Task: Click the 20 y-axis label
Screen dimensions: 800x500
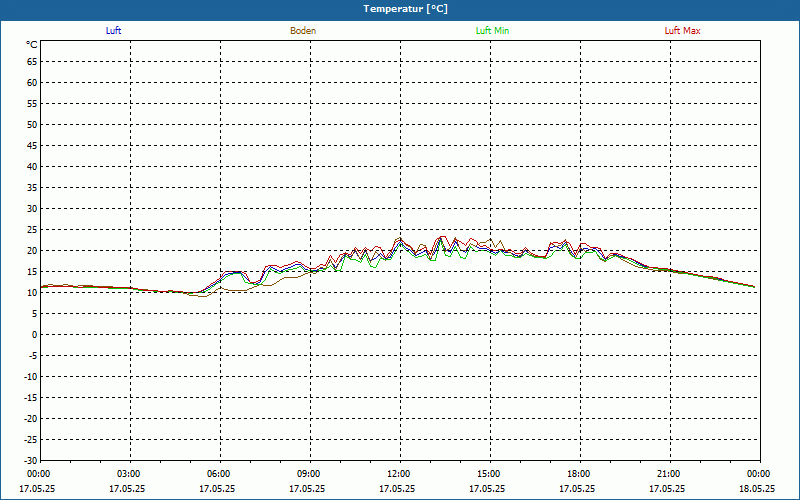Action: [x=32, y=251]
